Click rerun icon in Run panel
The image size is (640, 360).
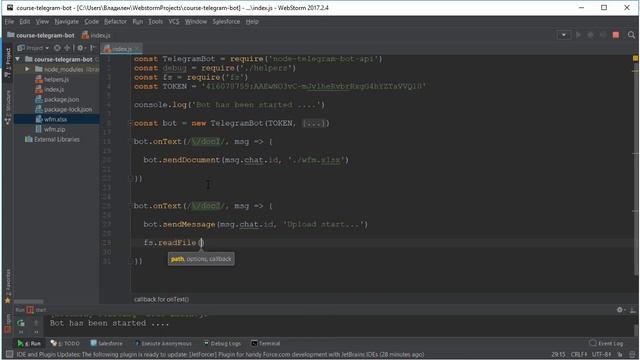pyautogui.click(x=21, y=323)
